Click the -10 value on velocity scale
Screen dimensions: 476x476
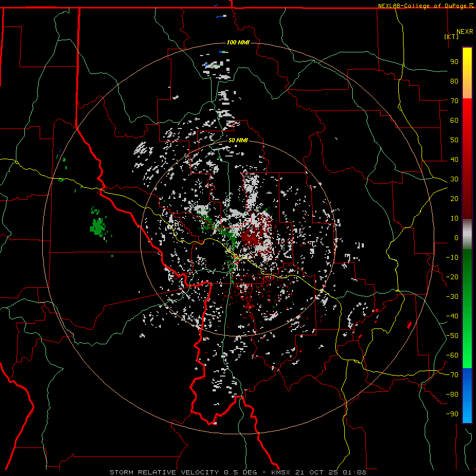click(x=452, y=258)
